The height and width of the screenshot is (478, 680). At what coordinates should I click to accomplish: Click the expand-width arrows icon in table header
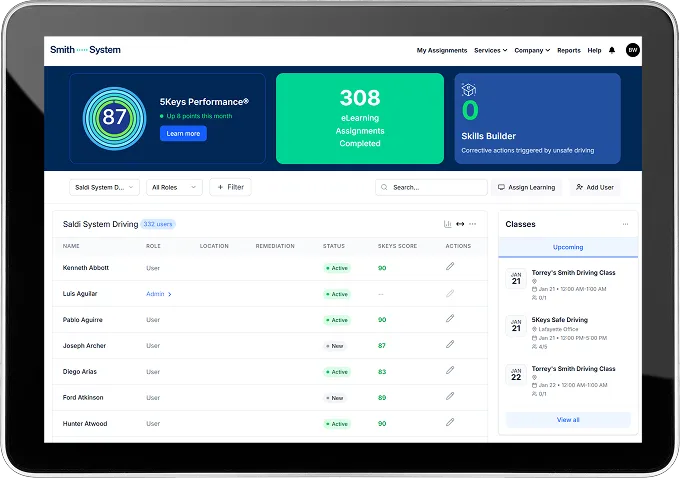tap(460, 224)
